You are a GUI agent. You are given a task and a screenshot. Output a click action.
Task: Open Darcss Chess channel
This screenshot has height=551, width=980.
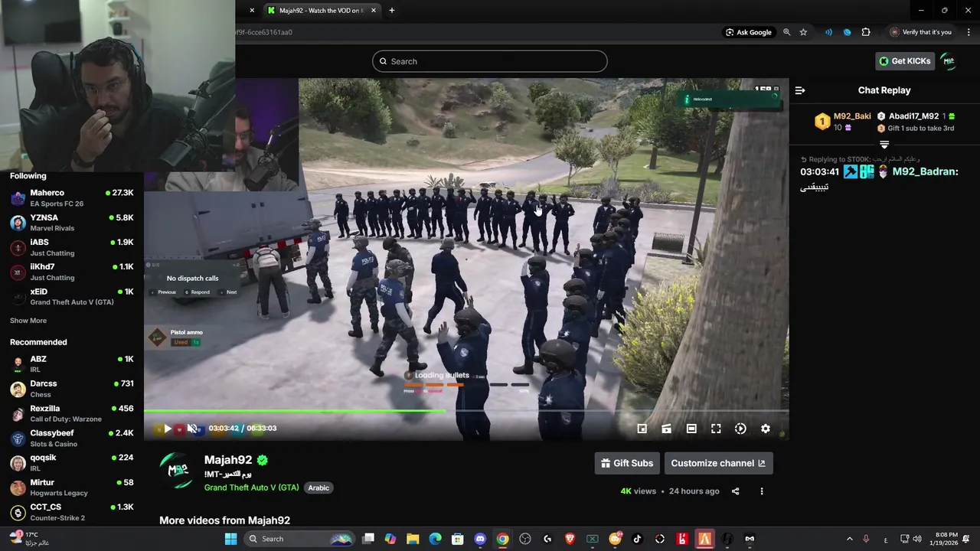[72, 389]
